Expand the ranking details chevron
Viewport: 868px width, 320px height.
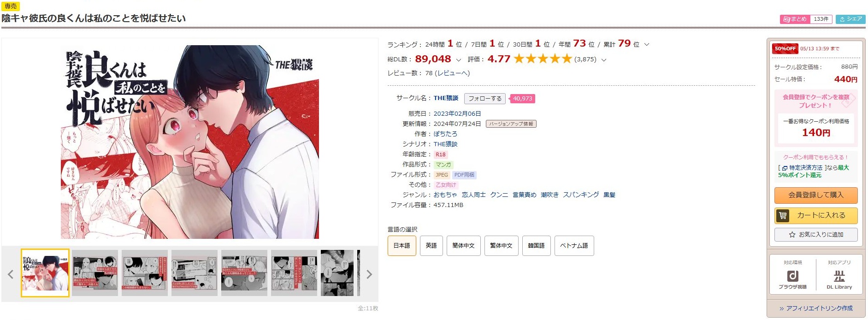coord(647,45)
